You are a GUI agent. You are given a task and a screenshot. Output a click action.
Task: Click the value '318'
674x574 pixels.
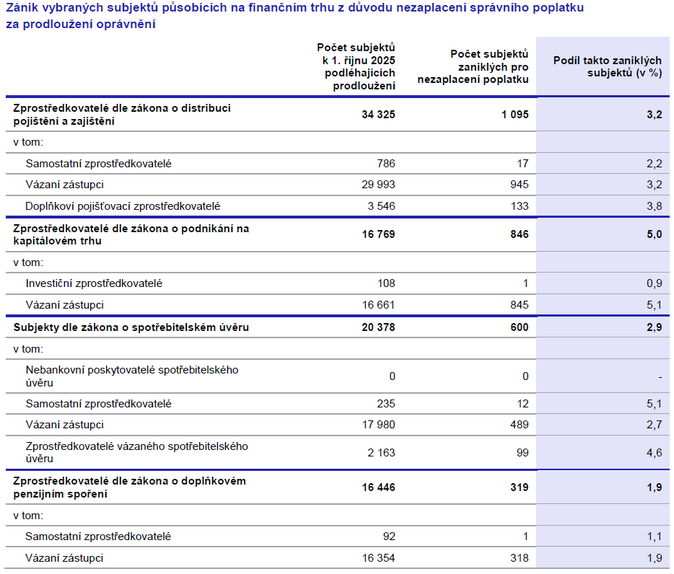(x=519, y=558)
